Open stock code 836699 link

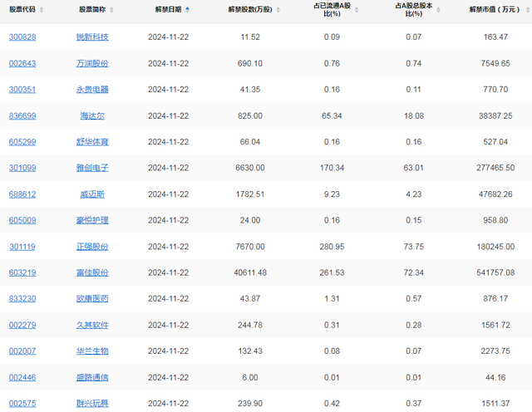22,116
